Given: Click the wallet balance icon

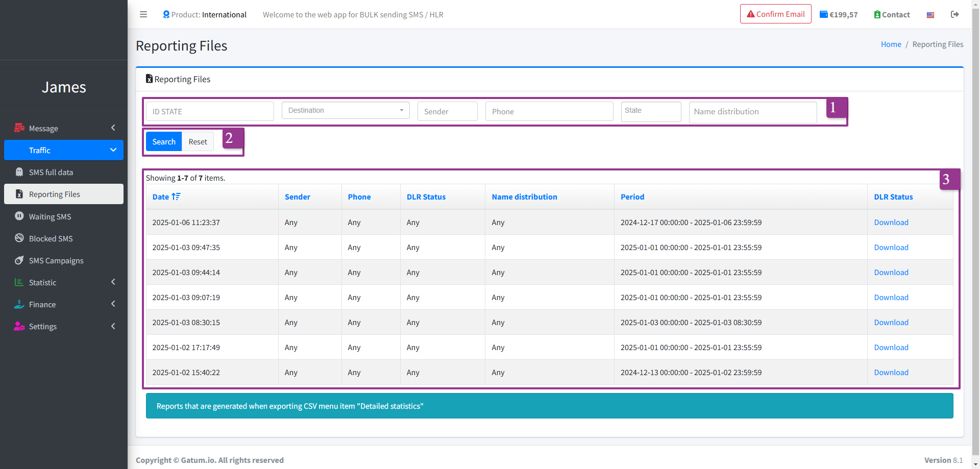Looking at the screenshot, I should pos(823,14).
